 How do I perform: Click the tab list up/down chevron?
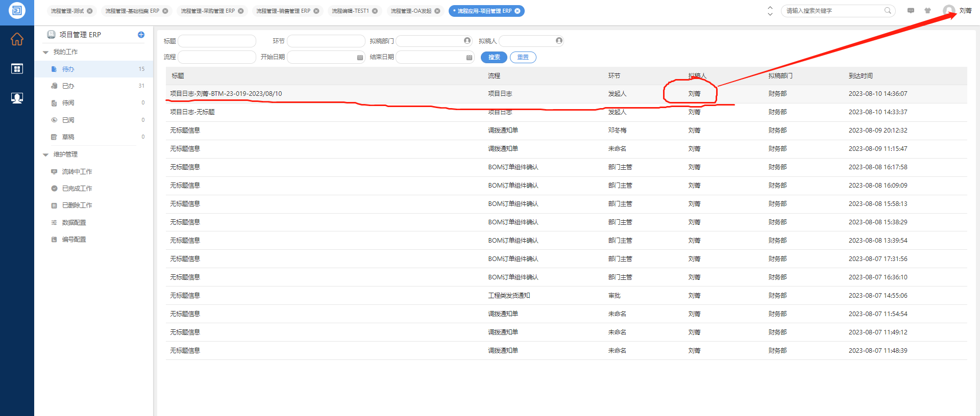pos(770,11)
